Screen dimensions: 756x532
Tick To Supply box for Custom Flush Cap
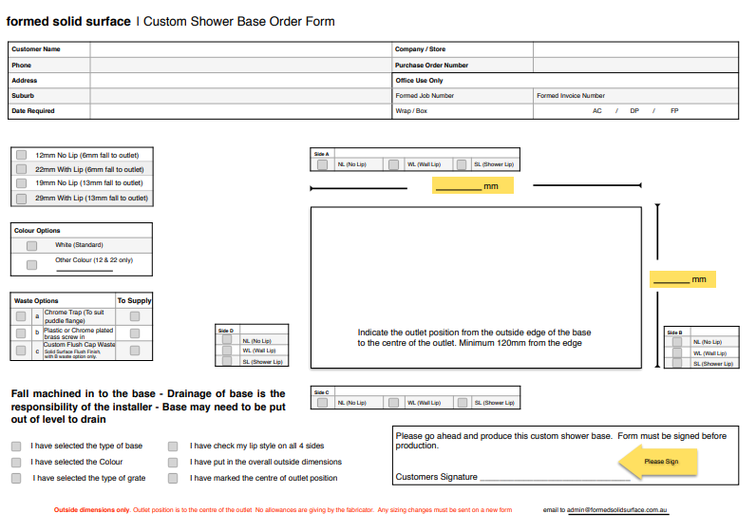135,351
